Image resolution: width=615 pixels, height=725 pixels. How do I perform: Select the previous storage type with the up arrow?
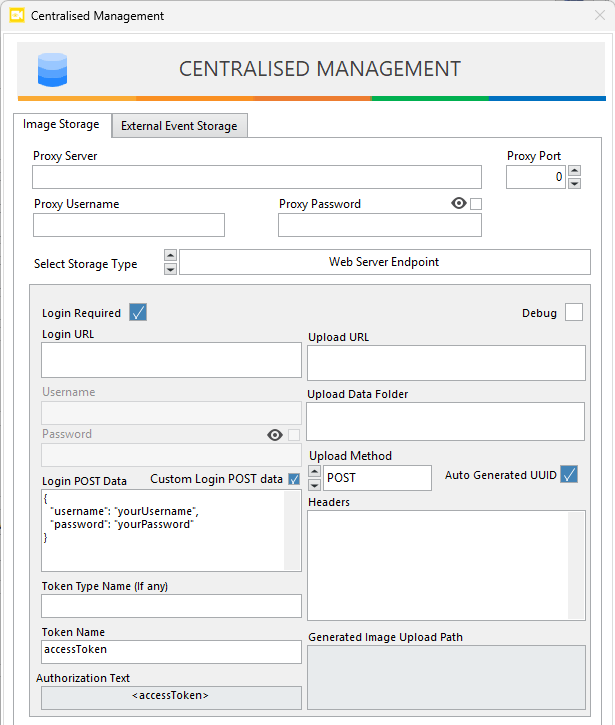point(170,255)
